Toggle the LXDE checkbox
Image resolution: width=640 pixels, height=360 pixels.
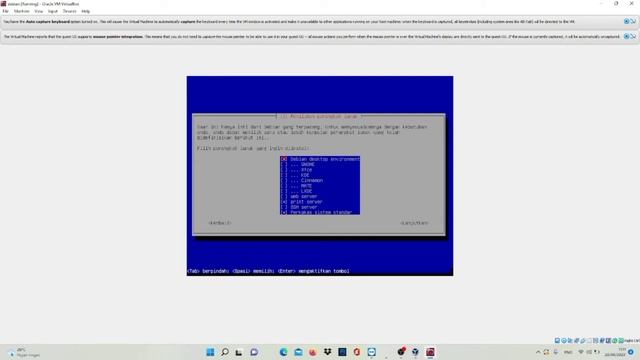click(x=284, y=191)
